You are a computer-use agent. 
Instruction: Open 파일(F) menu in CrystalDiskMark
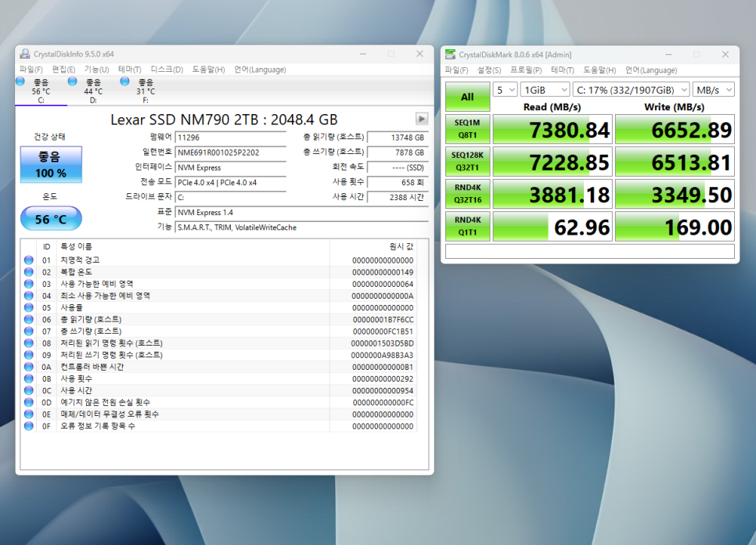point(456,70)
